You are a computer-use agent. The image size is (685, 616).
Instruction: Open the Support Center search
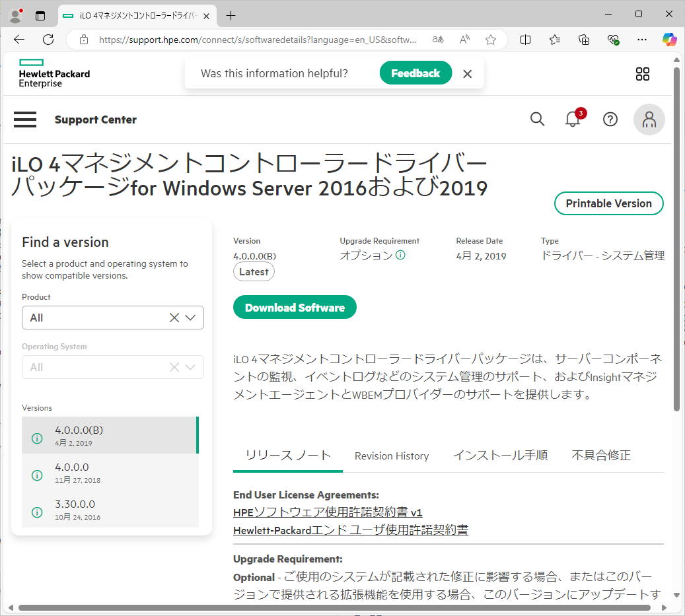[537, 120]
